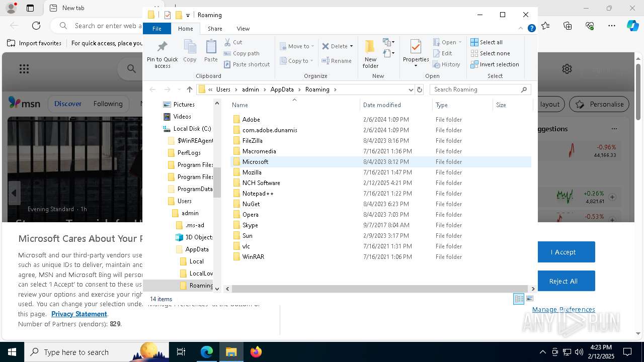Click Select all in ribbon
This screenshot has width=644, height=362.
tap(487, 42)
